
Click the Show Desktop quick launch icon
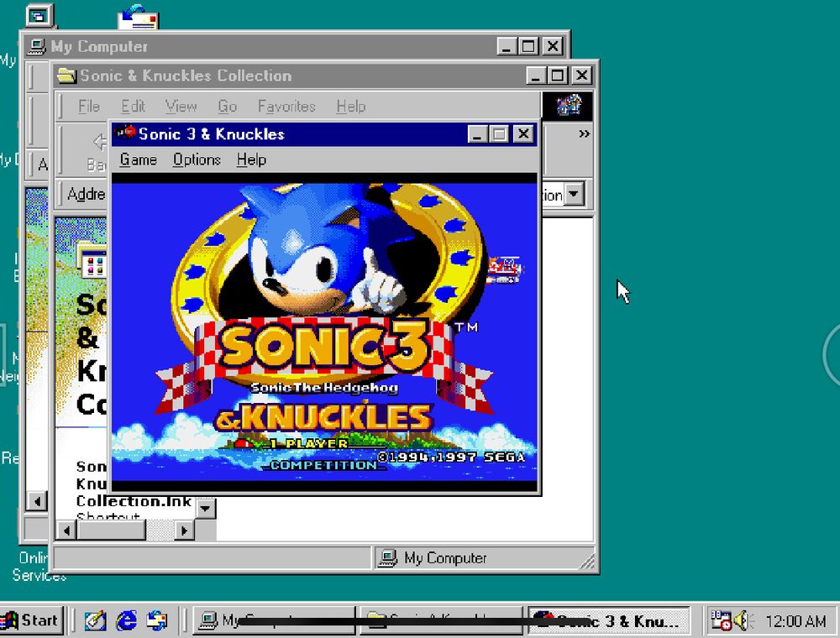(x=96, y=621)
